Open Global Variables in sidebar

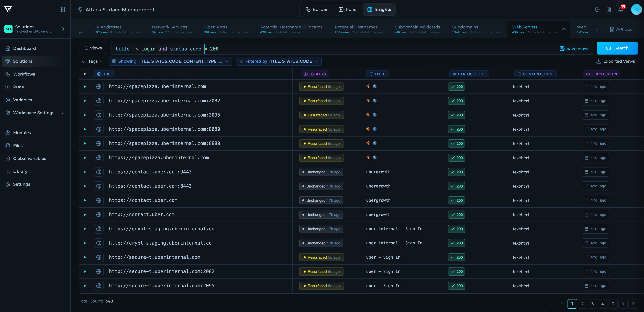29,158
